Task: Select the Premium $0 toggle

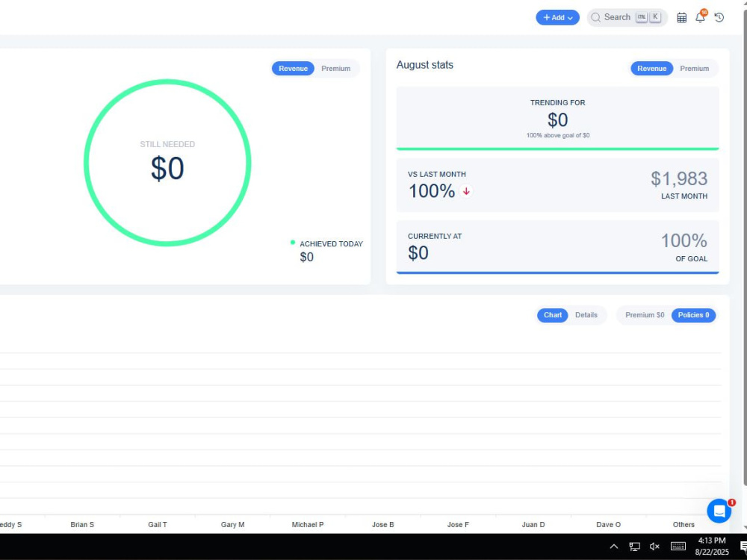Action: (645, 315)
